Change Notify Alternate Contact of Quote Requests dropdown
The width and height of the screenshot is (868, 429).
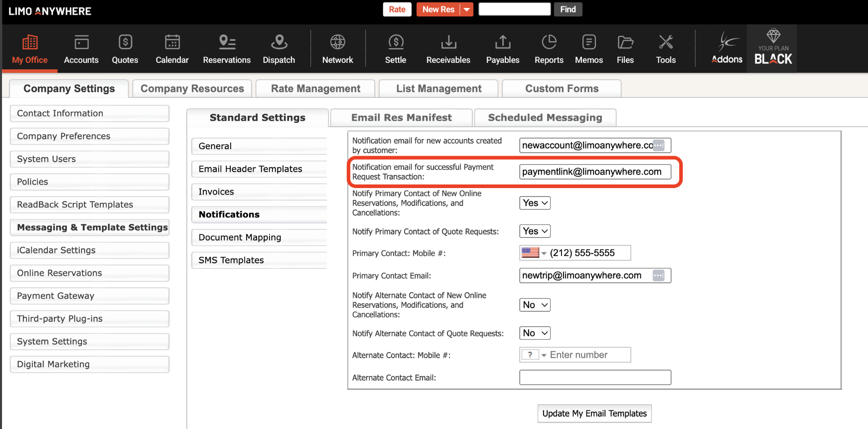(535, 333)
